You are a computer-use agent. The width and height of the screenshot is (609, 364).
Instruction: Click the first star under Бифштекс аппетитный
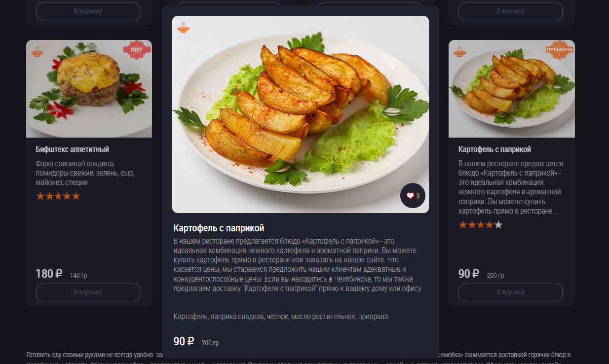(x=40, y=196)
